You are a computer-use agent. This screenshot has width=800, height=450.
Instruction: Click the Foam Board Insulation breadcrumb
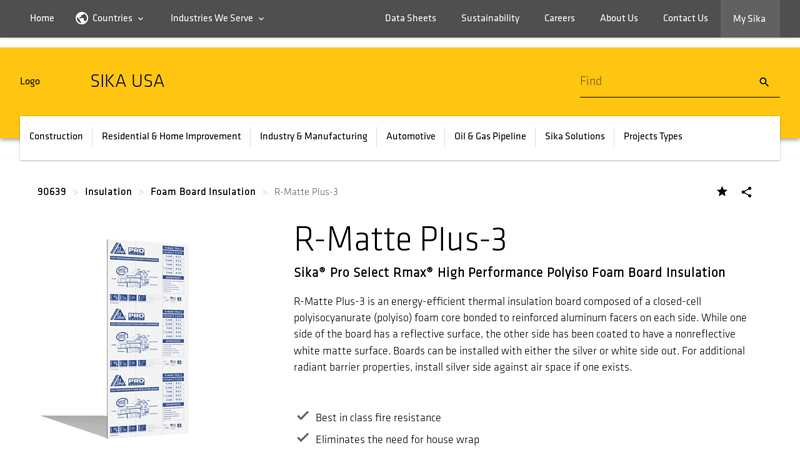coord(203,192)
